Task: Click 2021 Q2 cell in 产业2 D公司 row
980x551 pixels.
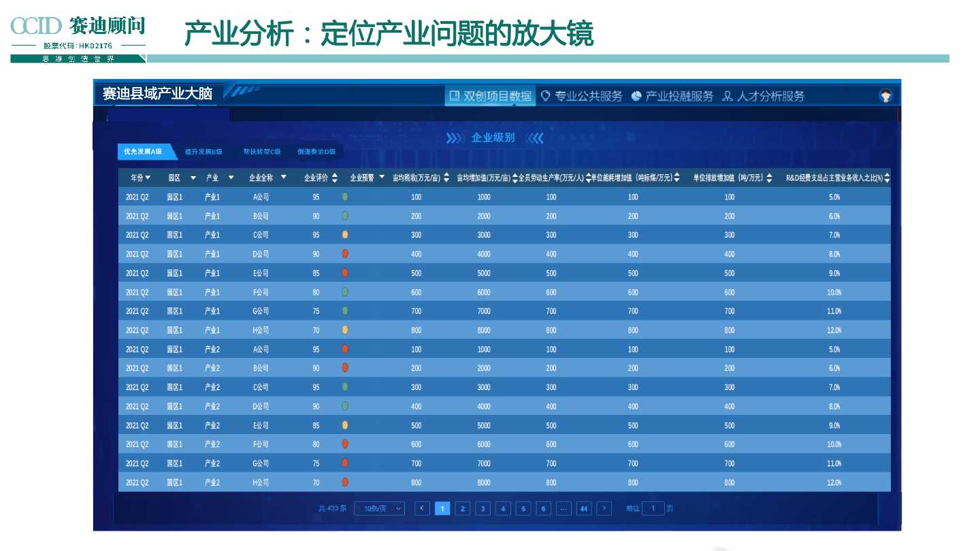Action: click(x=137, y=406)
